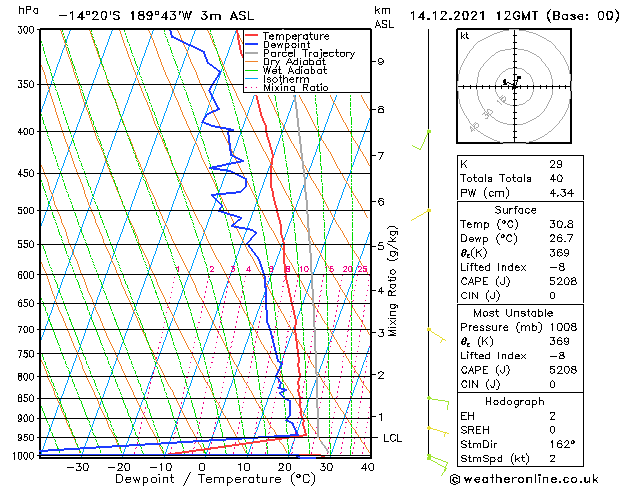Click the Most Unstable section heading
The height and width of the screenshot is (486, 629).
514,312
